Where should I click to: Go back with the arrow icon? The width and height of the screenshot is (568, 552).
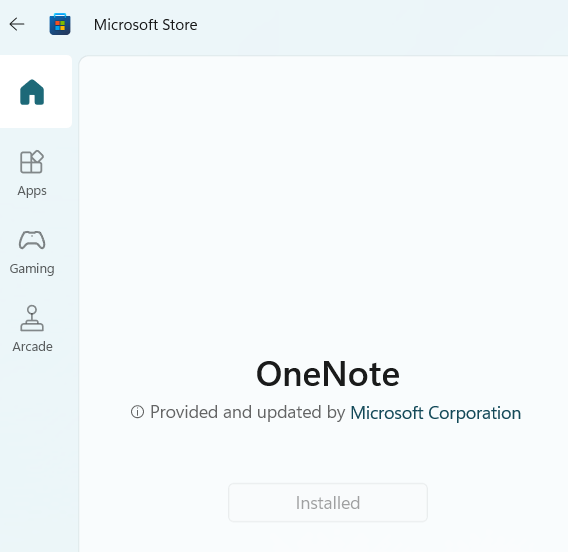(x=17, y=25)
